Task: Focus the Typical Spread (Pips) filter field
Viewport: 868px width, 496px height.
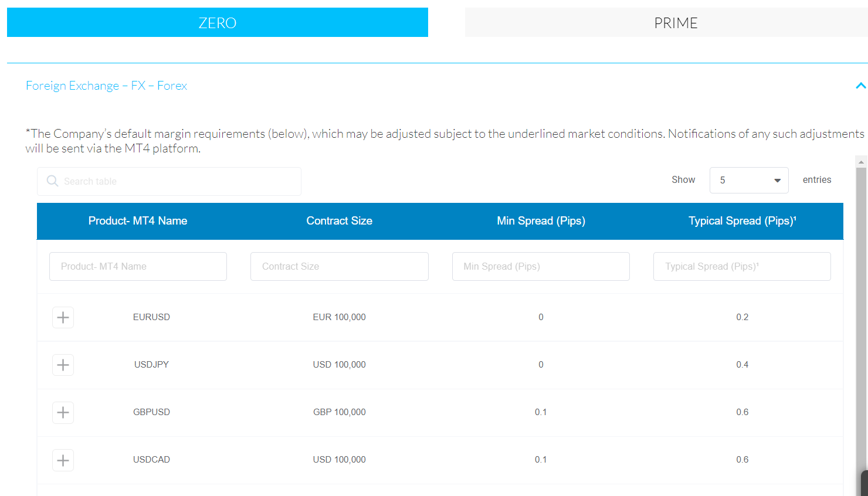Action: coord(742,266)
